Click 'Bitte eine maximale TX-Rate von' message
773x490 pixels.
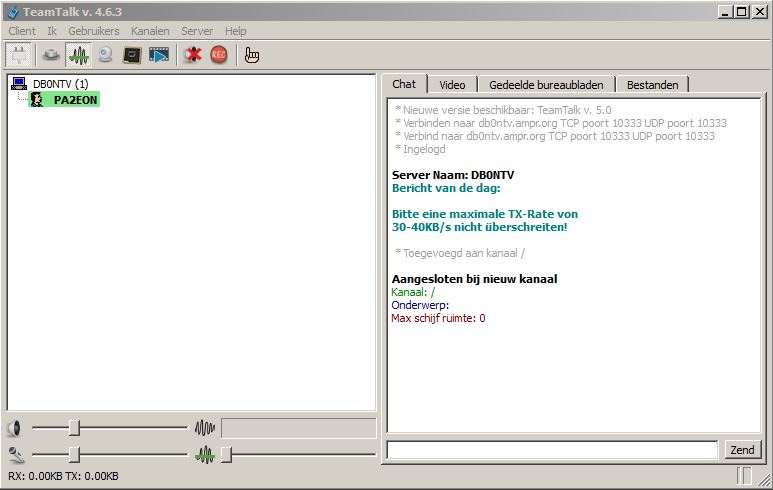(x=485, y=214)
